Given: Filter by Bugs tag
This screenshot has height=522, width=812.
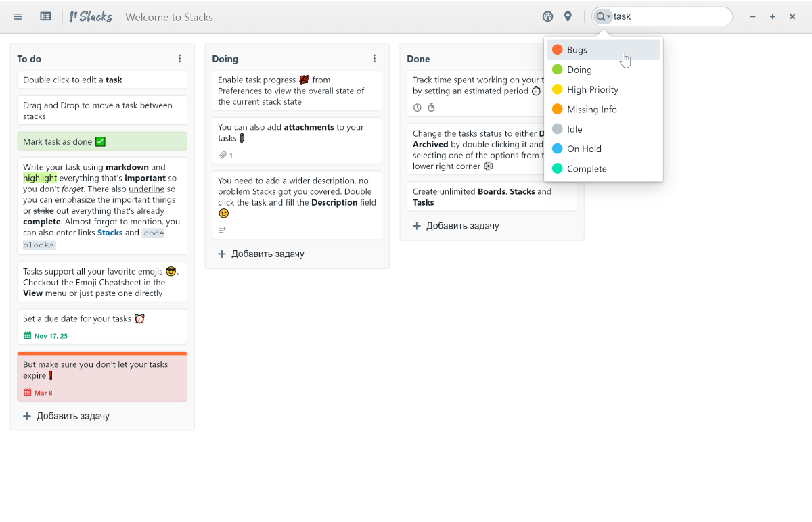Looking at the screenshot, I should point(604,50).
